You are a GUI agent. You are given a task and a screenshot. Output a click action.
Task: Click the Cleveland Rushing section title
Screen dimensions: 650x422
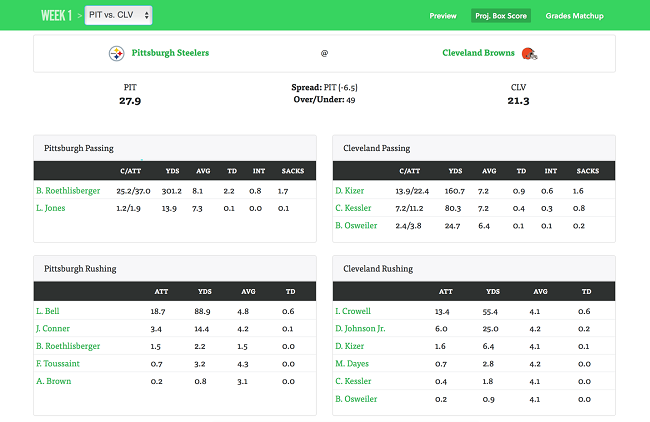tap(378, 269)
